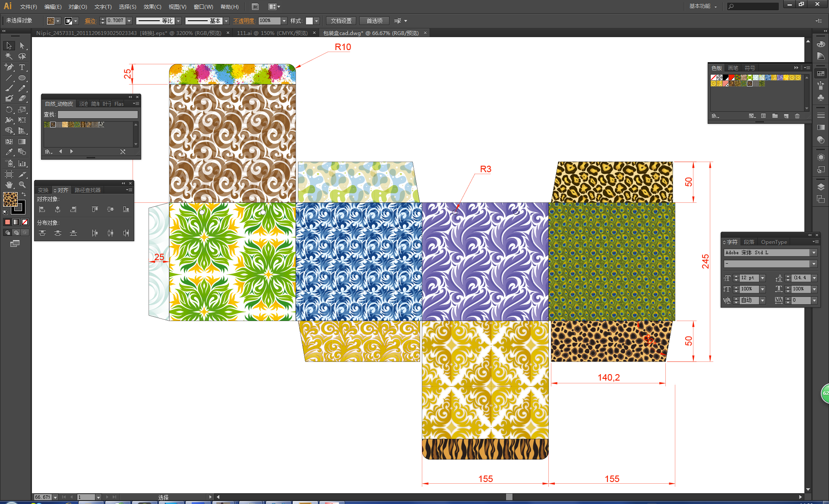Click the Eraser tool
This screenshot has height=504, width=829.
(22, 99)
